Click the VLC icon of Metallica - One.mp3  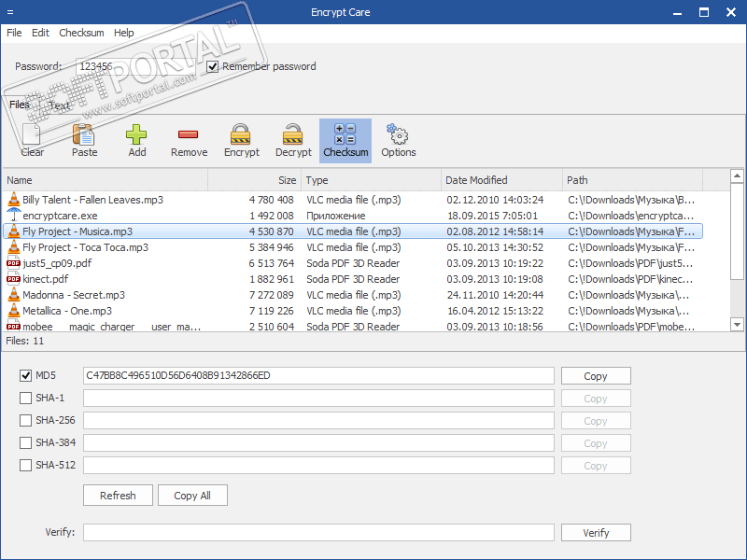[14, 311]
